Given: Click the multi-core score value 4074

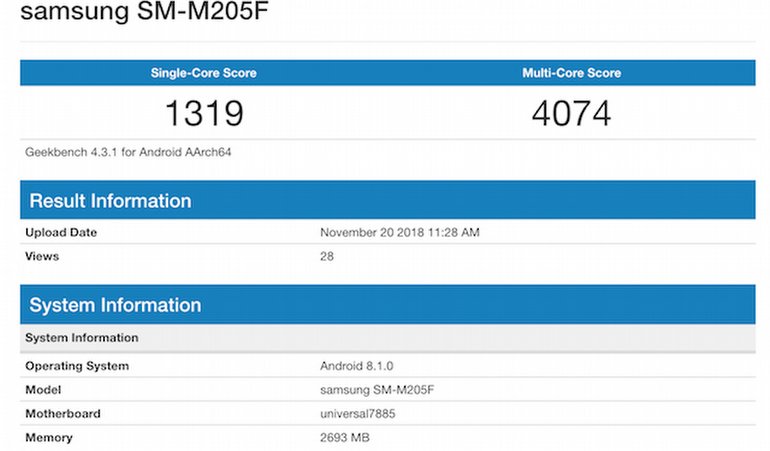Looking at the screenshot, I should point(571,114).
